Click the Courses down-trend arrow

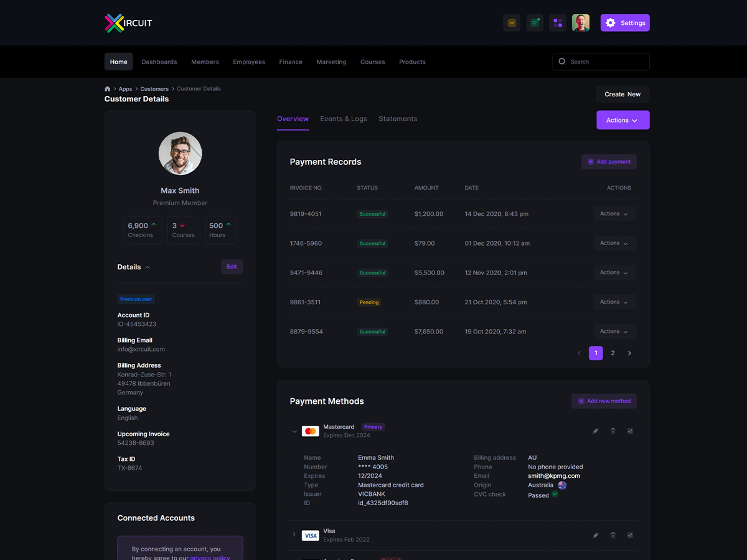point(182,226)
